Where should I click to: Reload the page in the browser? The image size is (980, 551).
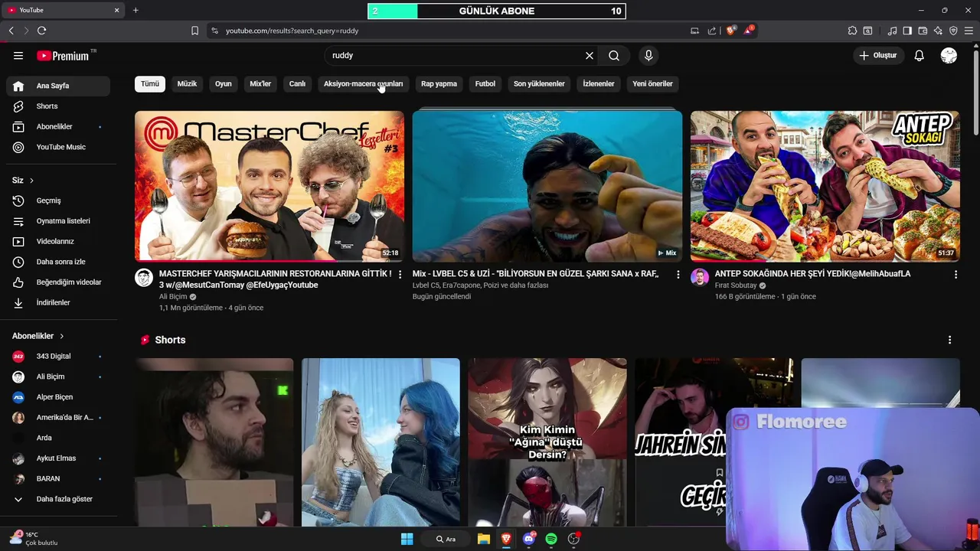(x=41, y=31)
